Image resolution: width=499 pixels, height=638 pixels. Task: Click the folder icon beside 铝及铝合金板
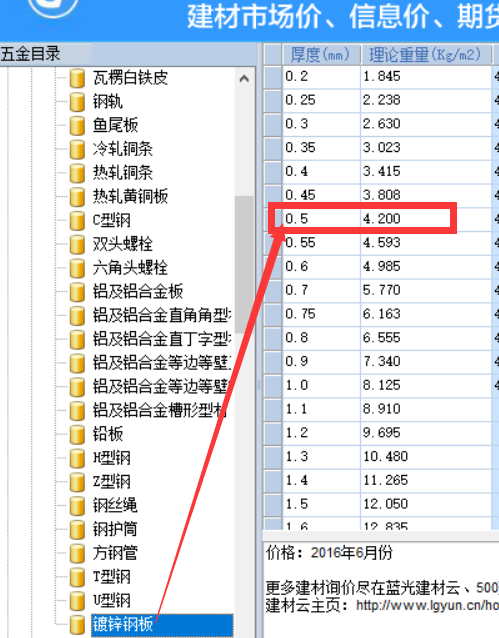[x=77, y=292]
